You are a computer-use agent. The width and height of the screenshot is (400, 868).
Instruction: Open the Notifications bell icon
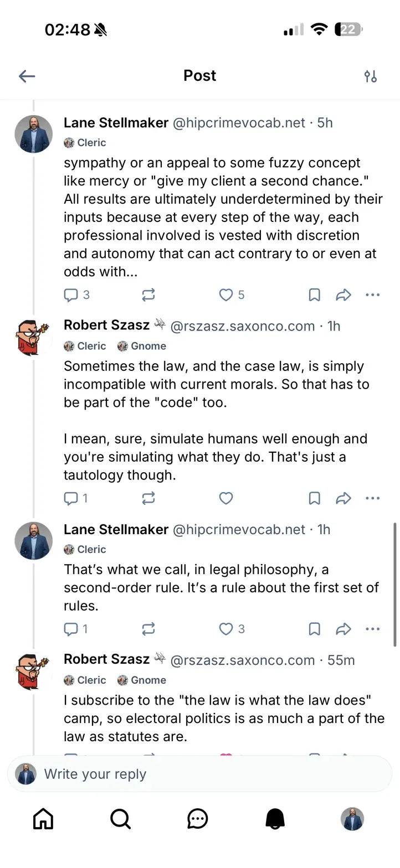tap(275, 820)
